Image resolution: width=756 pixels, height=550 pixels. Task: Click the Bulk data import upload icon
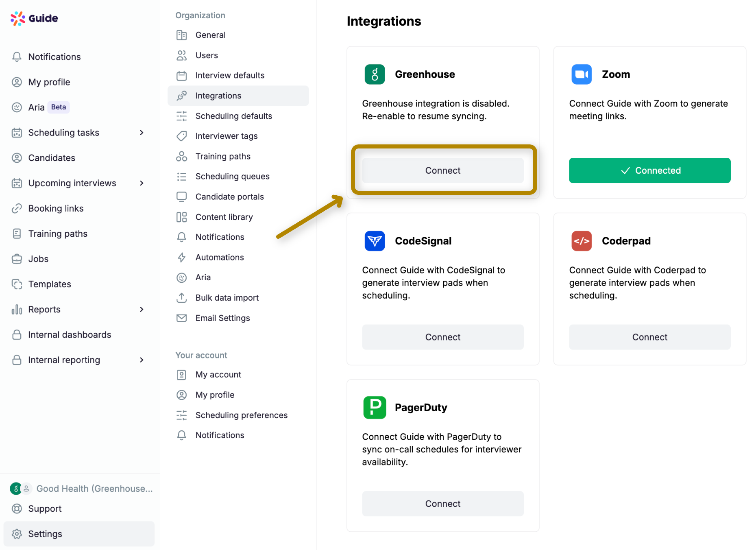(x=181, y=298)
